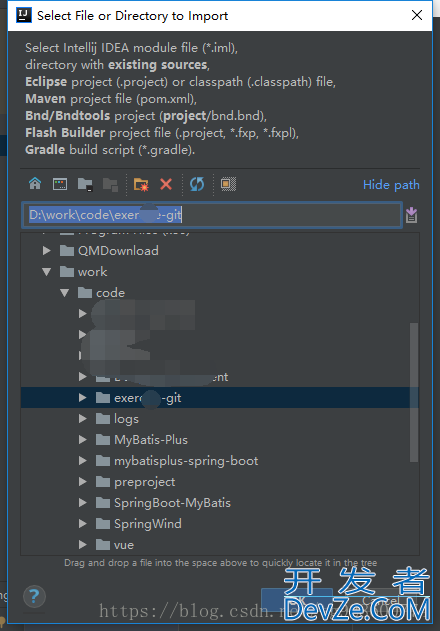Expand the preproject folder
The height and width of the screenshot is (631, 440).
pyautogui.click(x=83, y=481)
